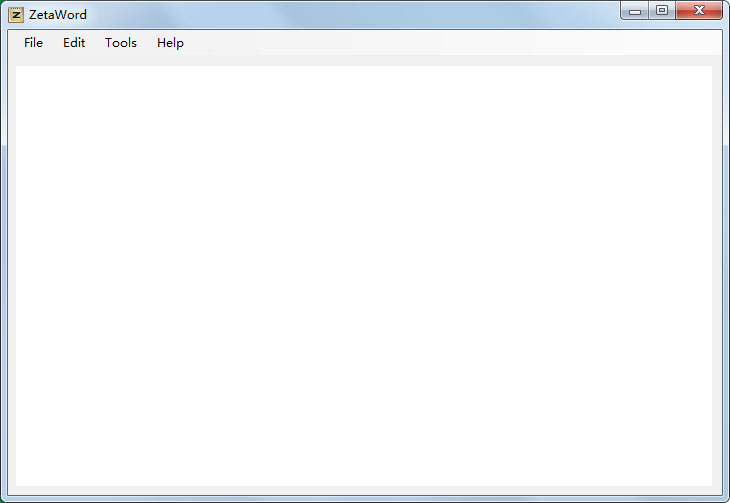Click the last line area of the editor
Screen dimensions: 730x503
coord(364,477)
